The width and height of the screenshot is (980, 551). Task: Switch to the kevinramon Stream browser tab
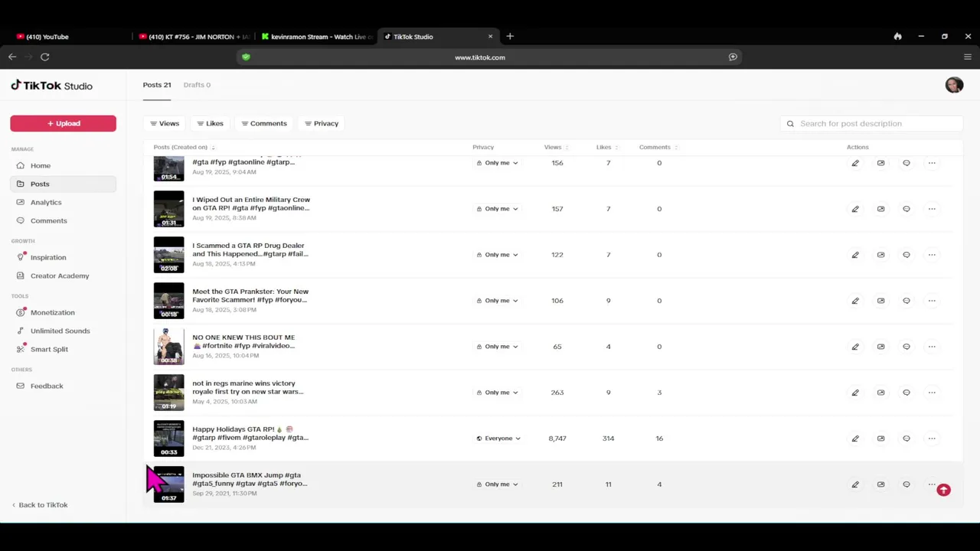tap(318, 36)
